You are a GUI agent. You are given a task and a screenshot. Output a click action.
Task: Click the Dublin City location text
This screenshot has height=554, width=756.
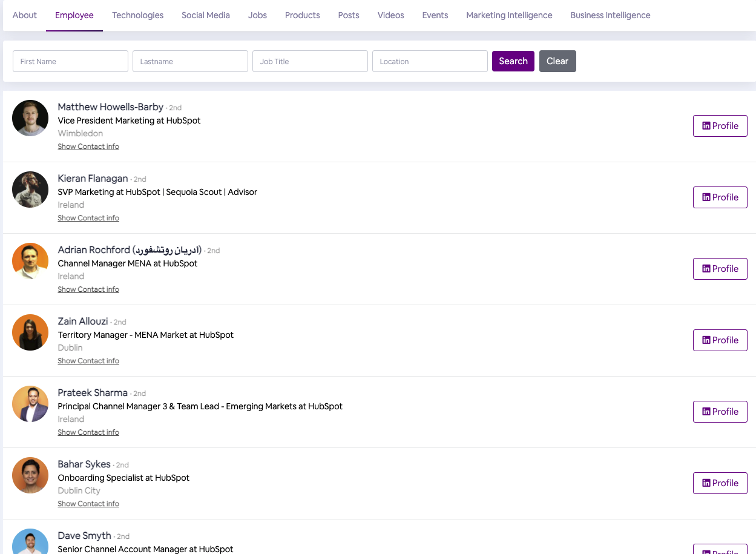click(79, 490)
